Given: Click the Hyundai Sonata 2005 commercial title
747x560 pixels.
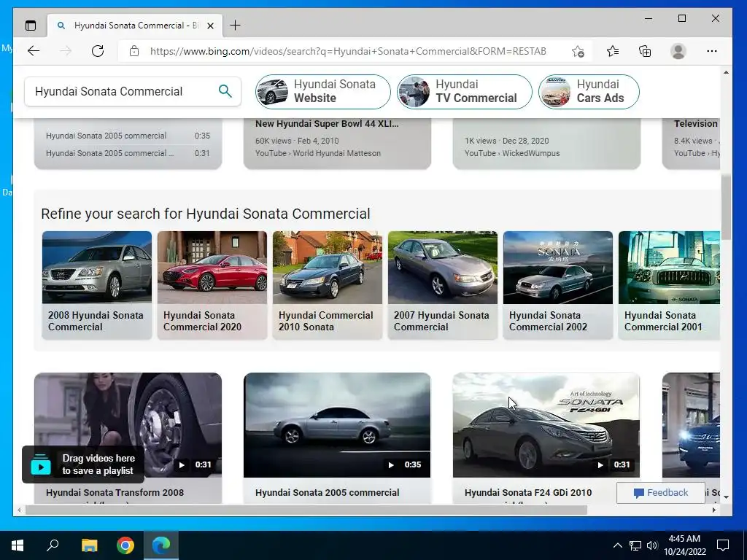Looking at the screenshot, I should coord(328,493).
